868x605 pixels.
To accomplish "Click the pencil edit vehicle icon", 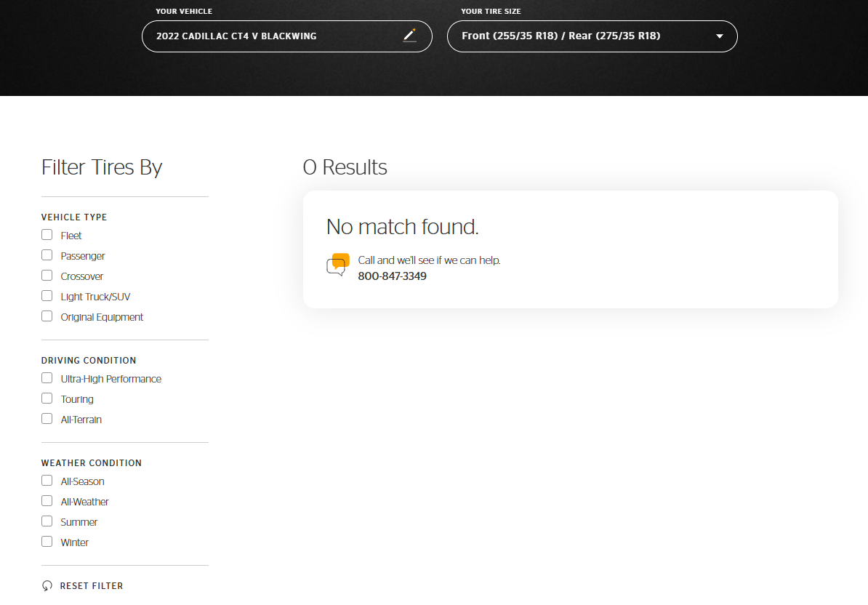I will [409, 36].
